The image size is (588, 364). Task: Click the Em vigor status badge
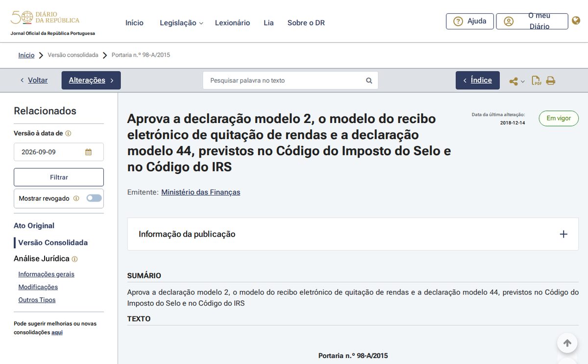click(x=559, y=119)
